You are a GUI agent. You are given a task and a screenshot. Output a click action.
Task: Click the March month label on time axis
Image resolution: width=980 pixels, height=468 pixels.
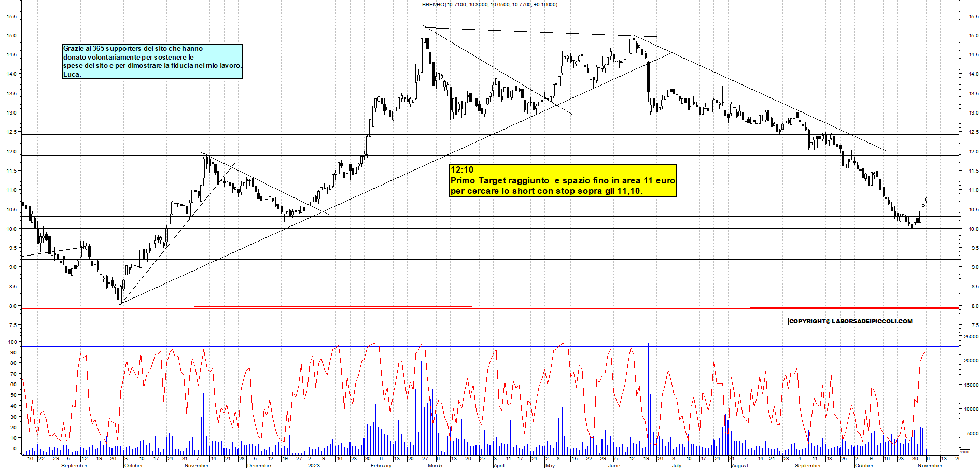click(435, 465)
